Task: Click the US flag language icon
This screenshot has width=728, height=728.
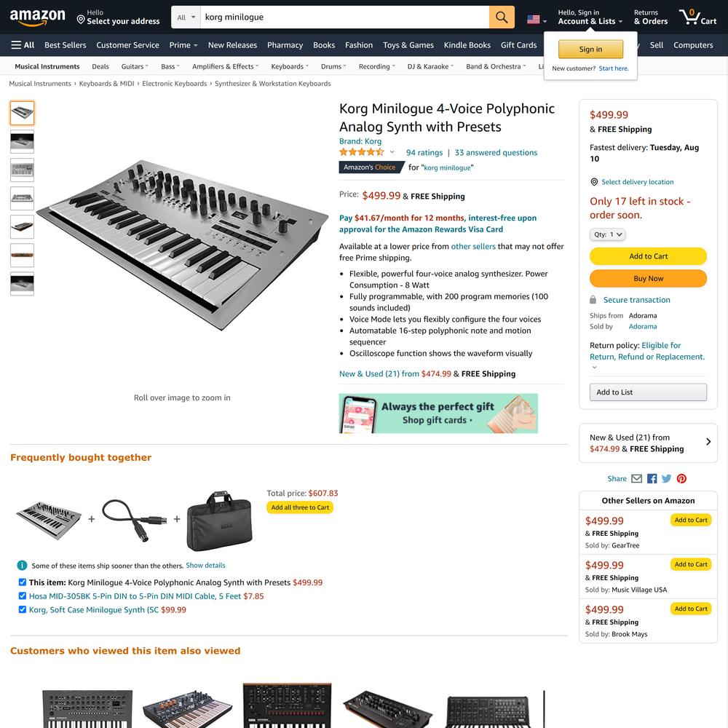Action: pos(537,20)
